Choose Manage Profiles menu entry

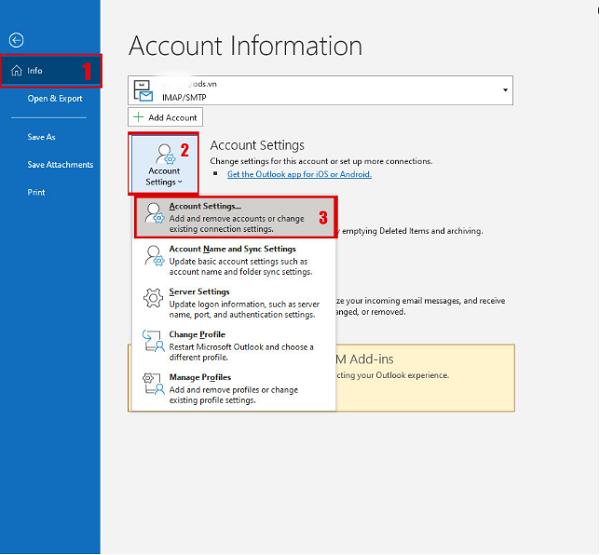[234, 388]
